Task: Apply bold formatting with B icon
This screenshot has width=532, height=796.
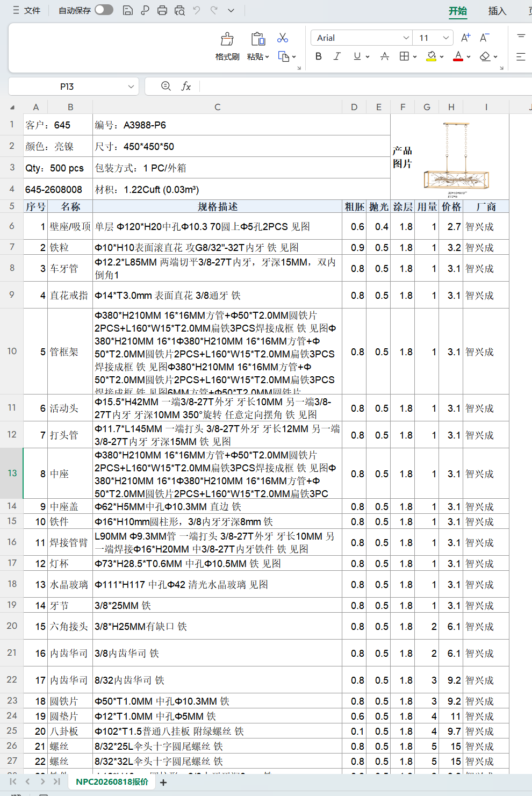Action: click(319, 56)
